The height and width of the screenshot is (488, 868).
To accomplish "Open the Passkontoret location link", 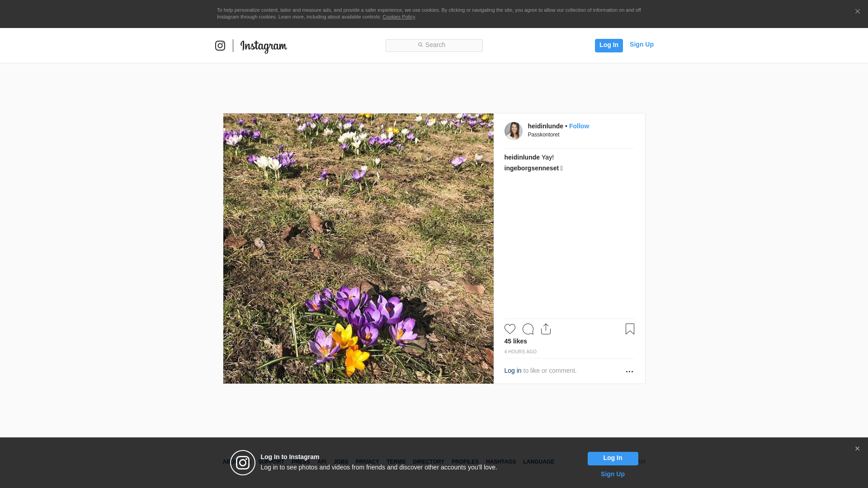I will (x=543, y=135).
